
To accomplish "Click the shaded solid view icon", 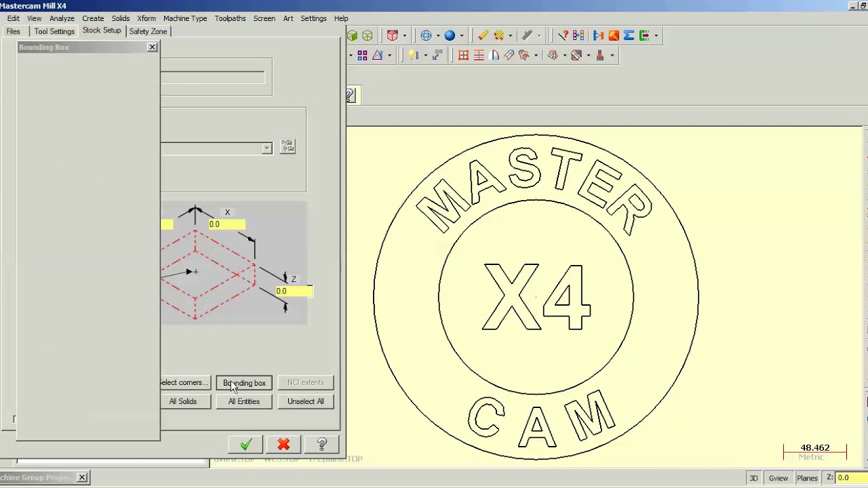I will (352, 35).
